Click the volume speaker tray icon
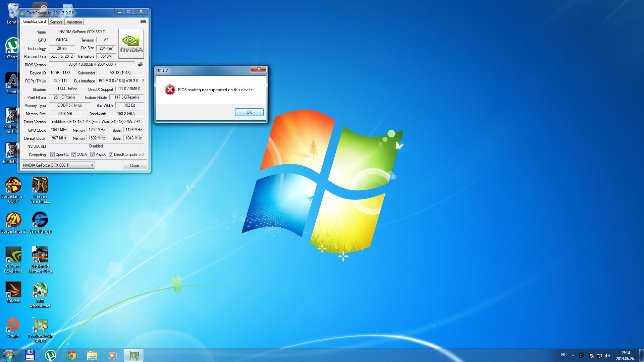The width and height of the screenshot is (644, 362). tap(608, 356)
